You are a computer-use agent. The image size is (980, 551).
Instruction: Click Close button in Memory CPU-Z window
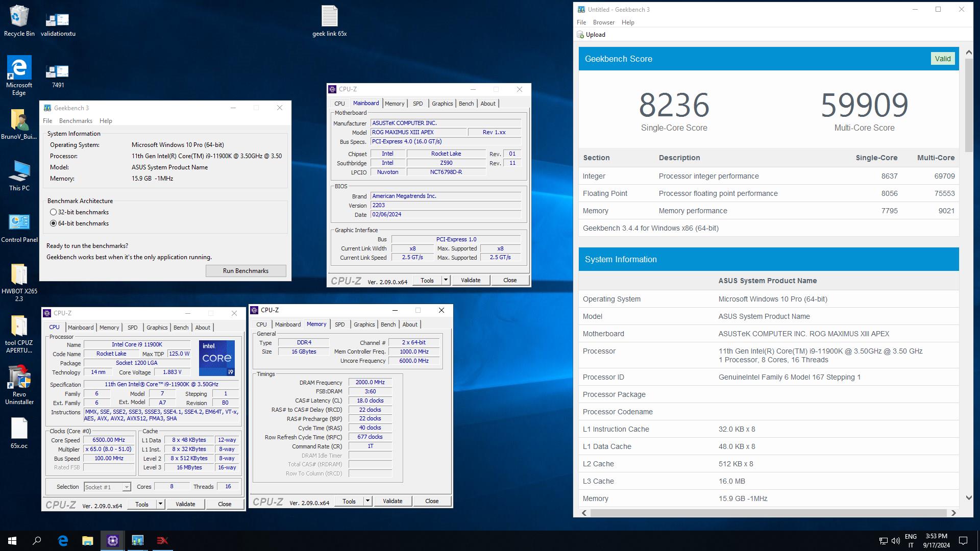pyautogui.click(x=431, y=501)
